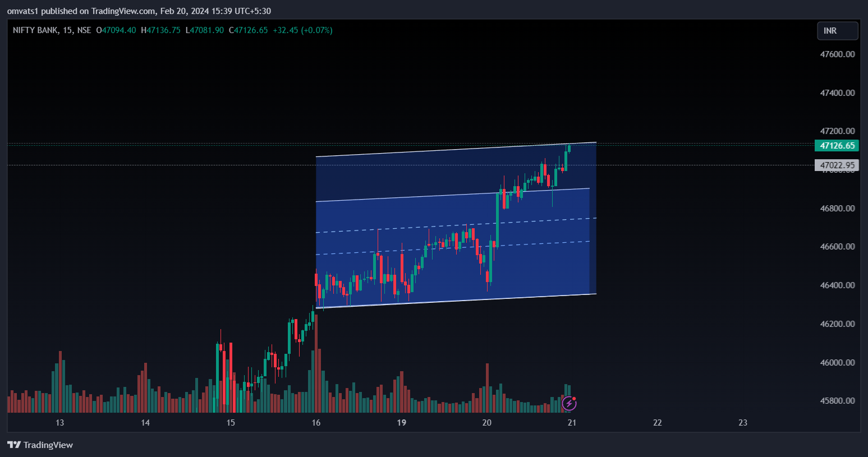Select the gray price label 47022.95
The height and width of the screenshot is (457, 868).
837,165
